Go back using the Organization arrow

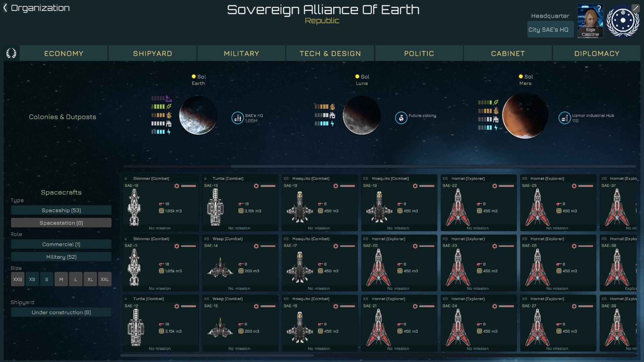5,8
